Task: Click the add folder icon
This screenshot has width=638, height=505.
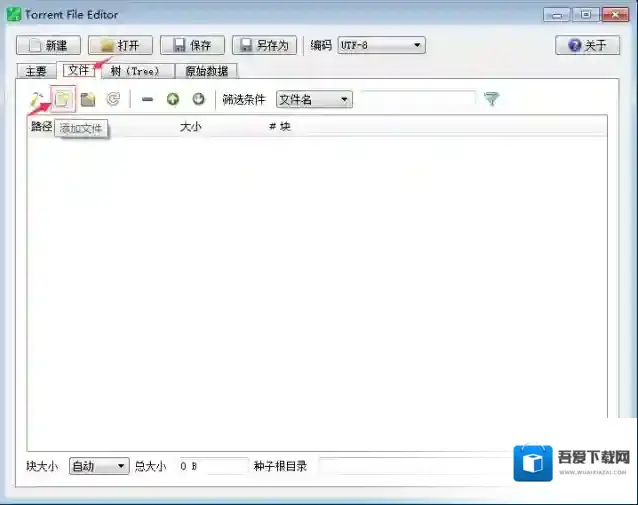Action: point(88,99)
